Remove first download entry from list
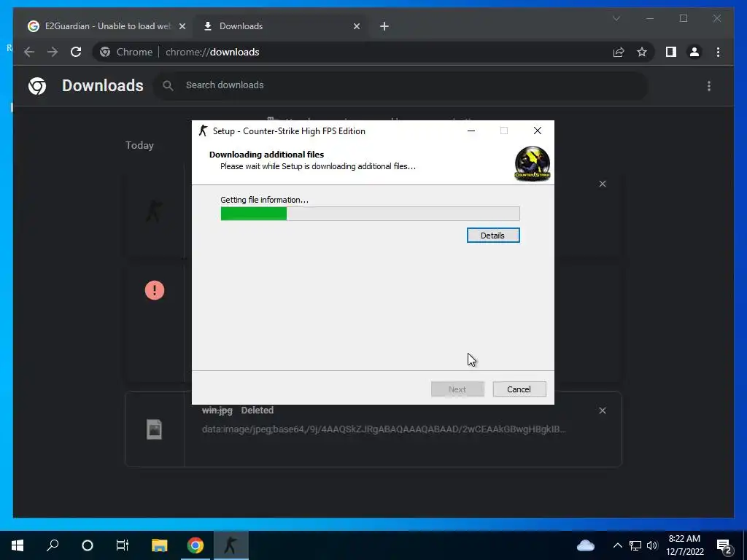The image size is (747, 560). point(602,184)
